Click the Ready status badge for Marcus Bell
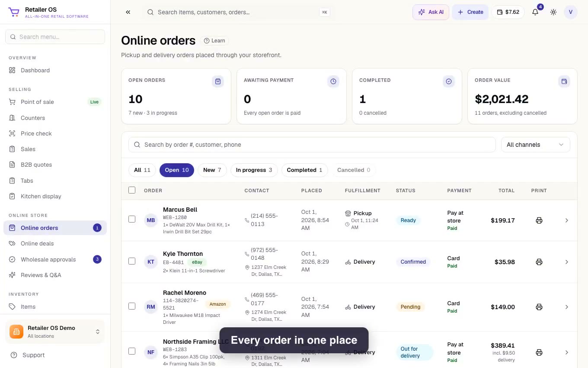Viewport: 588px width, 368px height. 408,220
